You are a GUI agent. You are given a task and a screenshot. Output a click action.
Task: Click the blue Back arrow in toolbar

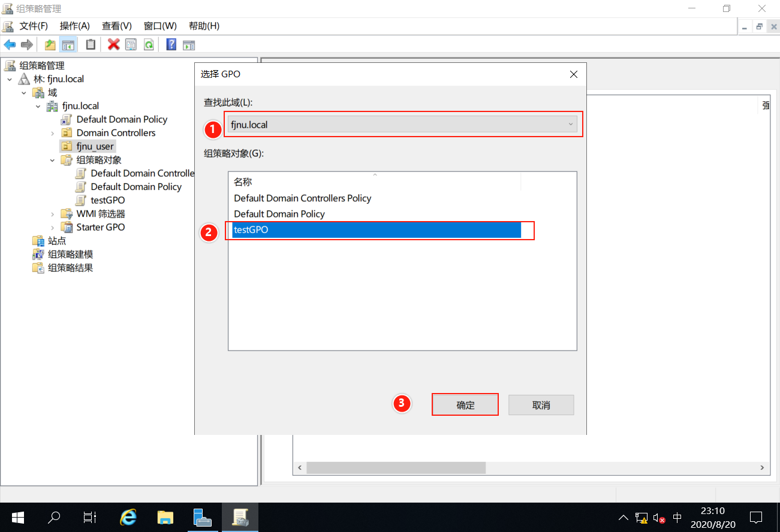point(10,44)
